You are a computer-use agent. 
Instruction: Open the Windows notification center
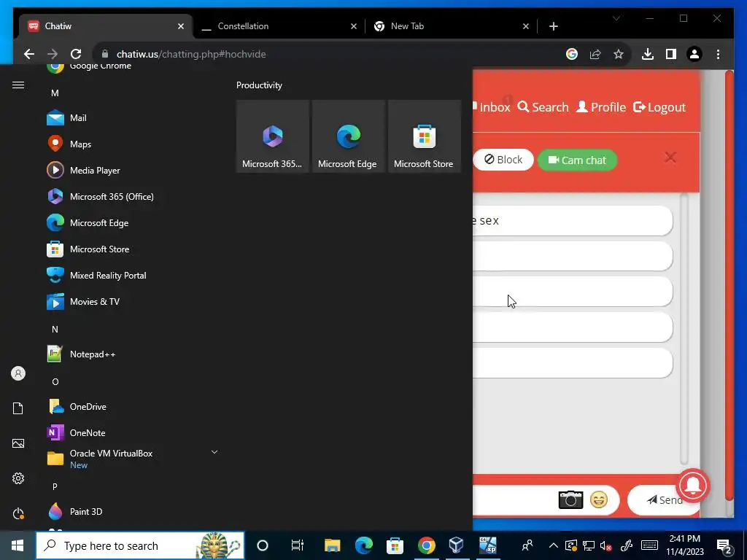724,546
